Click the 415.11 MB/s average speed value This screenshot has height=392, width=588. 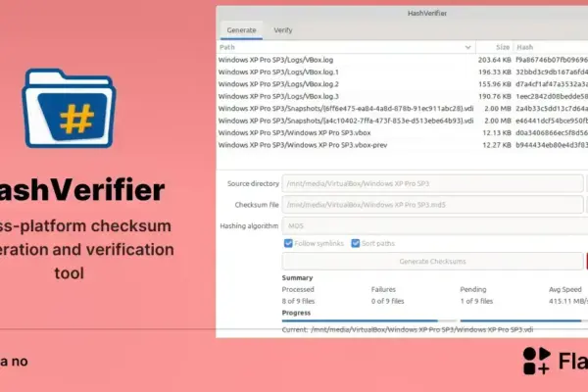tap(568, 301)
